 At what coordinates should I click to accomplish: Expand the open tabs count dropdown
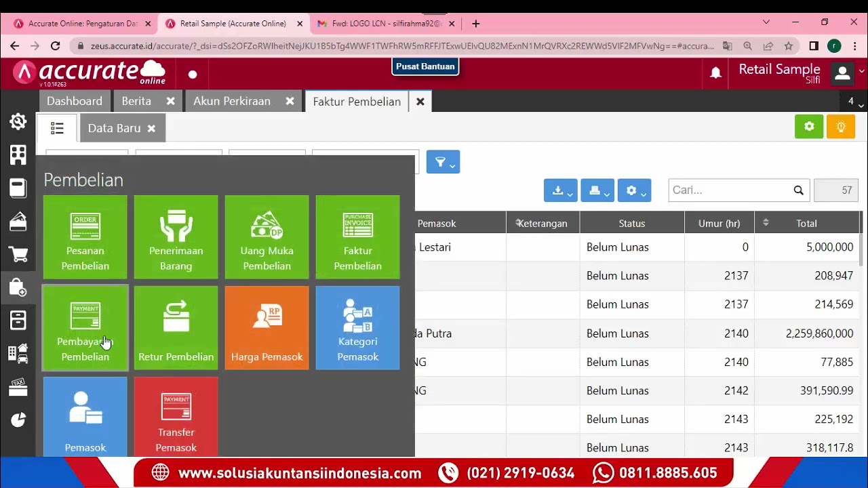854,102
